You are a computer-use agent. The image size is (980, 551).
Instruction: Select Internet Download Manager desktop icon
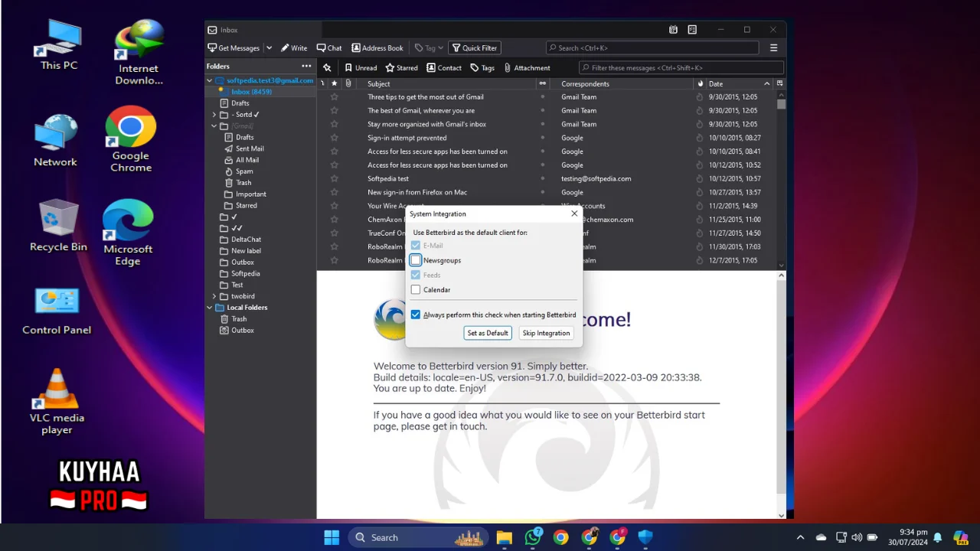(139, 52)
